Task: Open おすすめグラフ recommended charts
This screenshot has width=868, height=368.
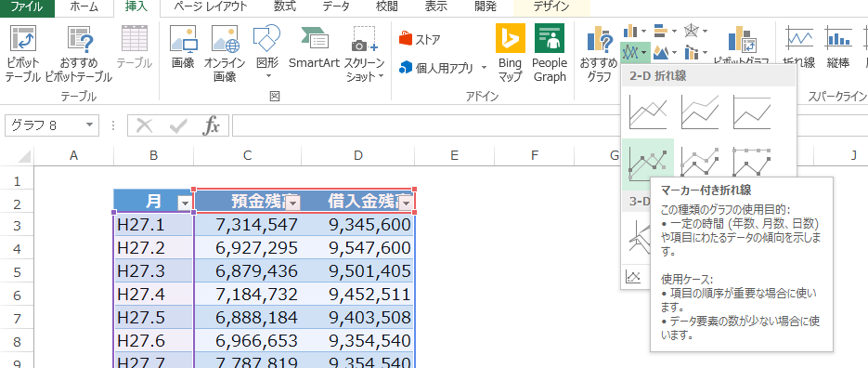Action: tap(599, 53)
